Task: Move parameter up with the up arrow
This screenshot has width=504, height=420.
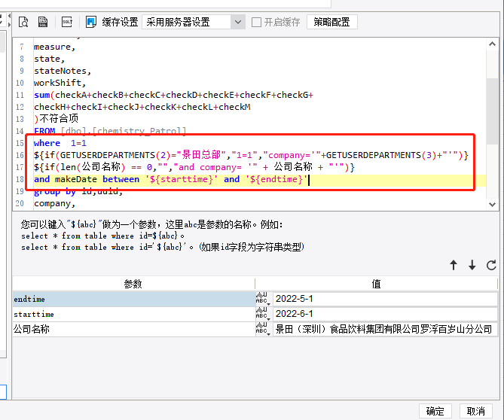Action: coord(454,265)
